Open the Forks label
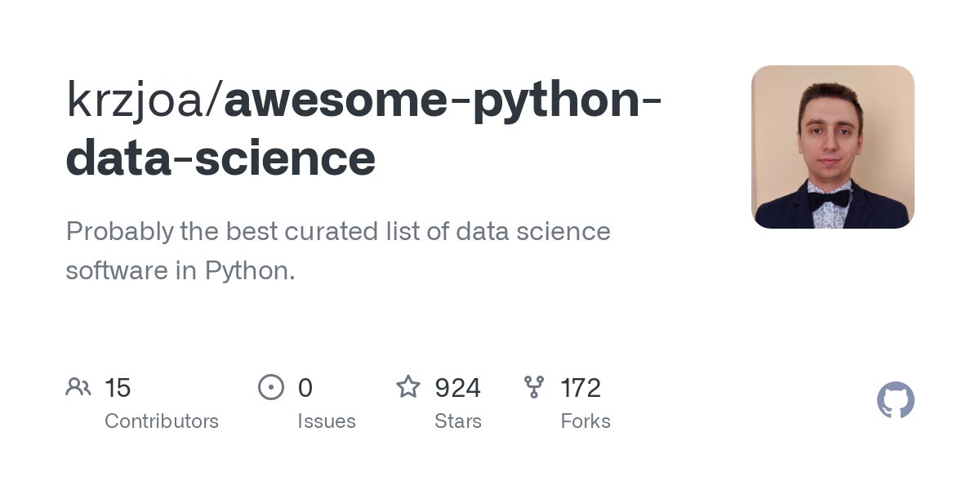Viewport: 980px width, 490px height. coord(586,421)
